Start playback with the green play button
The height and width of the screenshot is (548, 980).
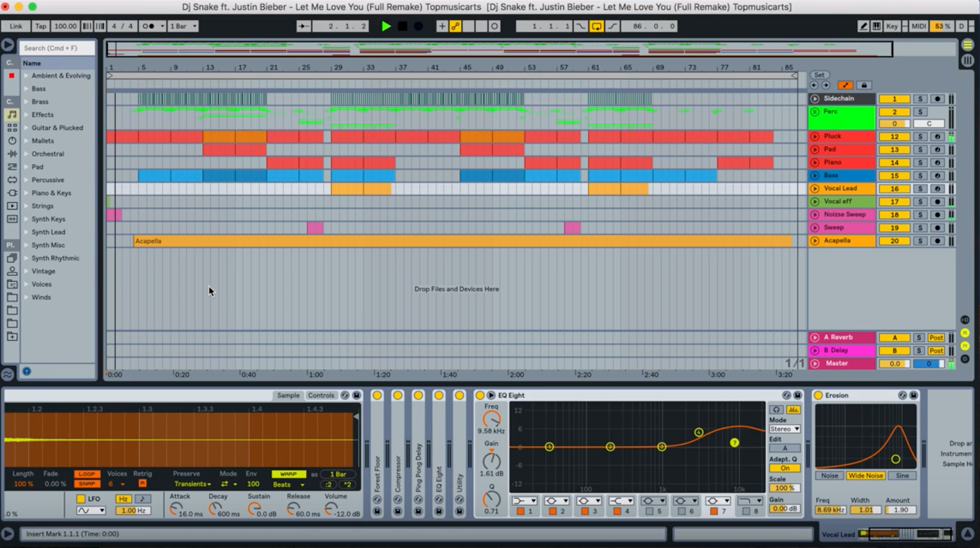point(386,26)
